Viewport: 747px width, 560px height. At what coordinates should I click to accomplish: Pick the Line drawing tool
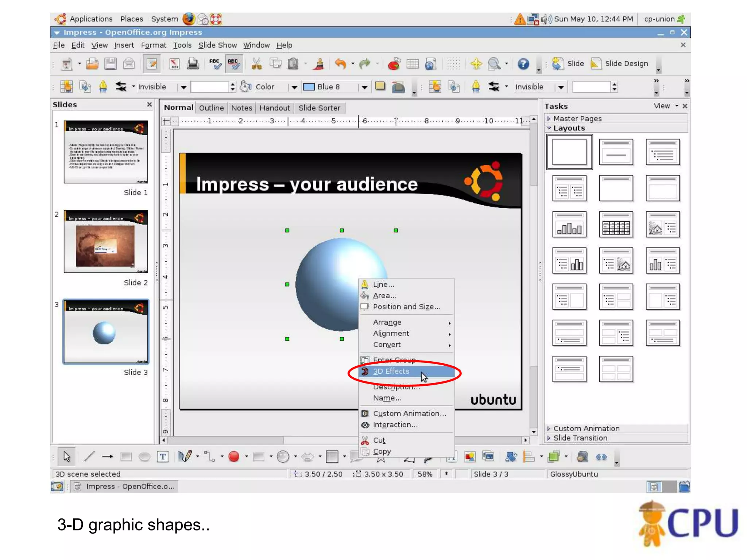(x=89, y=456)
